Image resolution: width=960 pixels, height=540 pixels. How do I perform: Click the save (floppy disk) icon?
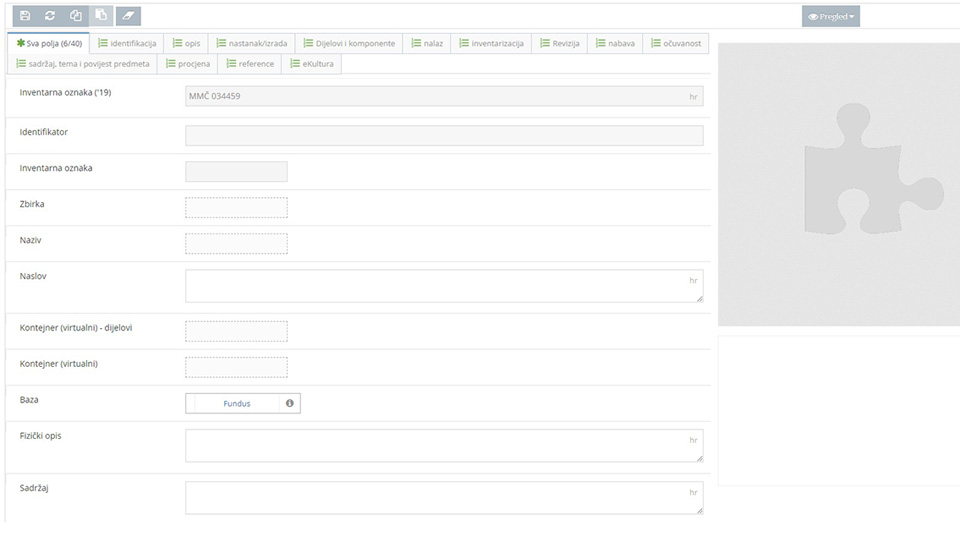point(25,16)
